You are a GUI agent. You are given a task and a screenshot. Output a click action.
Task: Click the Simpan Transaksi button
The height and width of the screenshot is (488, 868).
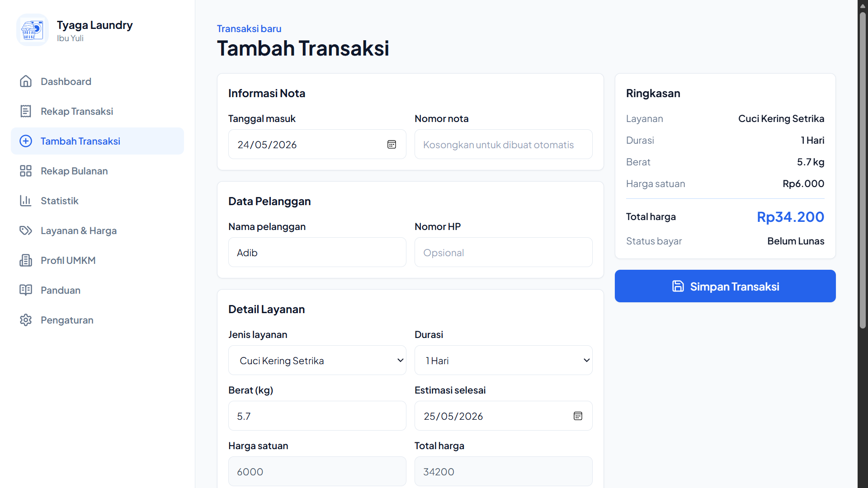coord(725,286)
